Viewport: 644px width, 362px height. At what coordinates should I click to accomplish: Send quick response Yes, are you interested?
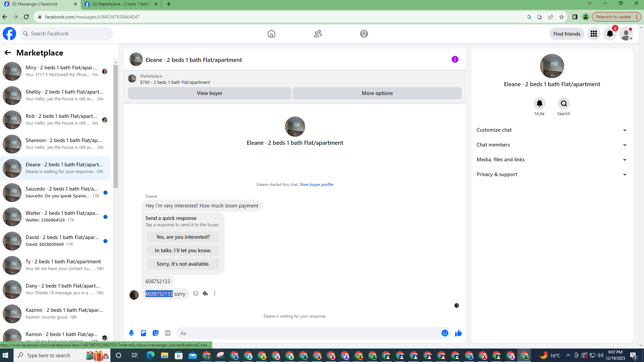coord(183,237)
